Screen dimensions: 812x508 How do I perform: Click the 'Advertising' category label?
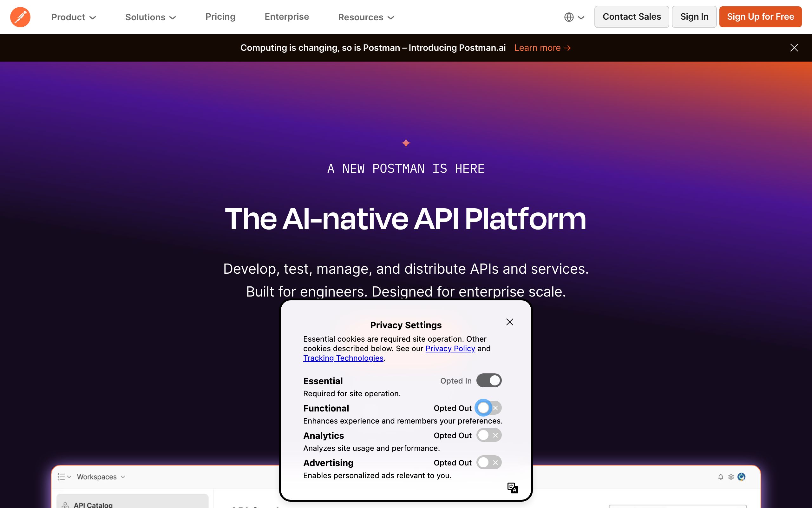[x=328, y=463]
